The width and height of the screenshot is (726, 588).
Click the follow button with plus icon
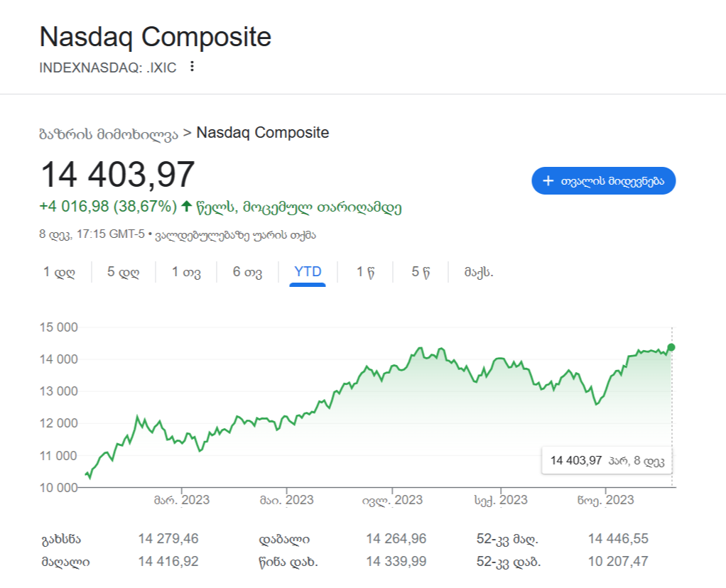(x=603, y=181)
